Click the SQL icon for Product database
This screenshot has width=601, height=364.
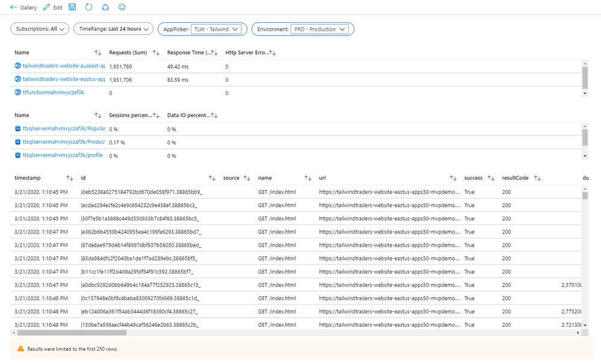coord(17,142)
